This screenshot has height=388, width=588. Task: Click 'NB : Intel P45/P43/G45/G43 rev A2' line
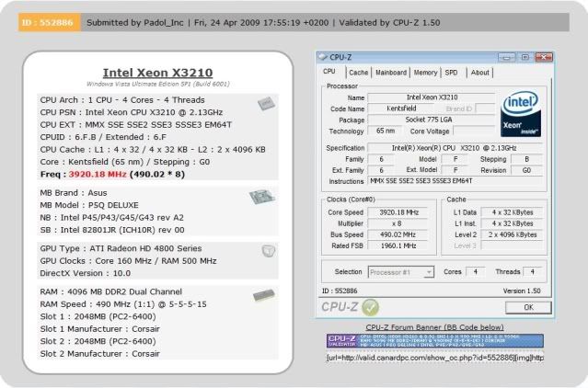111,218
